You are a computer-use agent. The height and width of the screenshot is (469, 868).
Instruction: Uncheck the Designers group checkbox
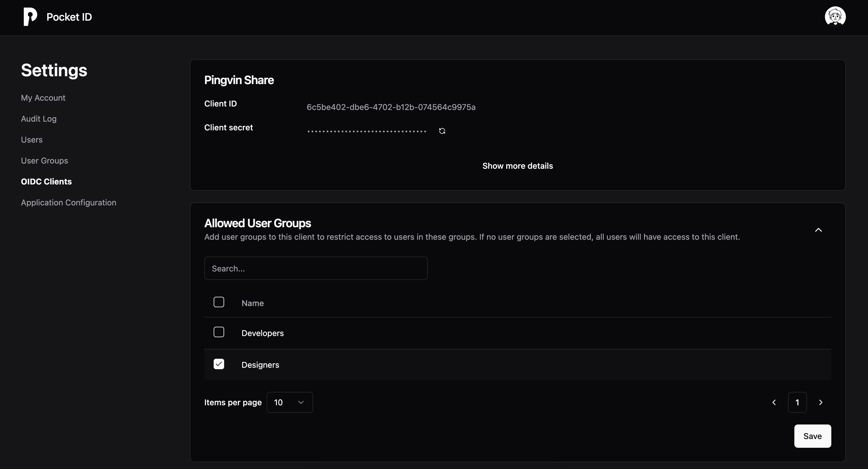(x=219, y=364)
